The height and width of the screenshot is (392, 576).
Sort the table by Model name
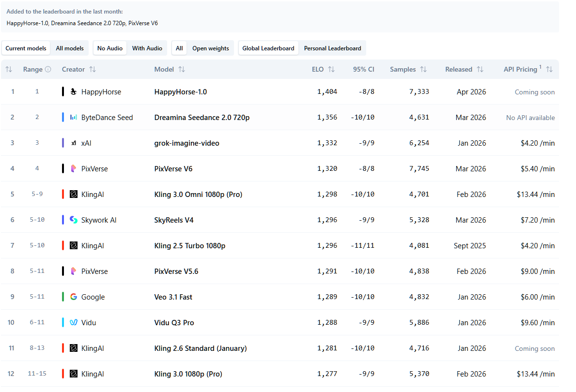182,69
